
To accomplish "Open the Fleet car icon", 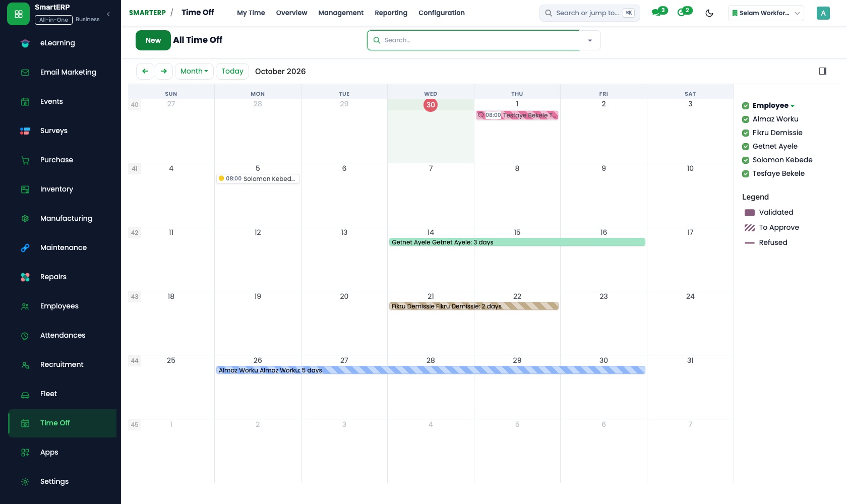I will (25, 394).
